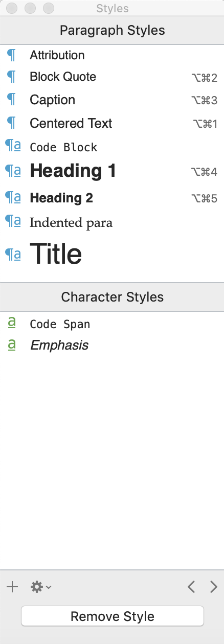Go to next style with right chevron

[214, 587]
